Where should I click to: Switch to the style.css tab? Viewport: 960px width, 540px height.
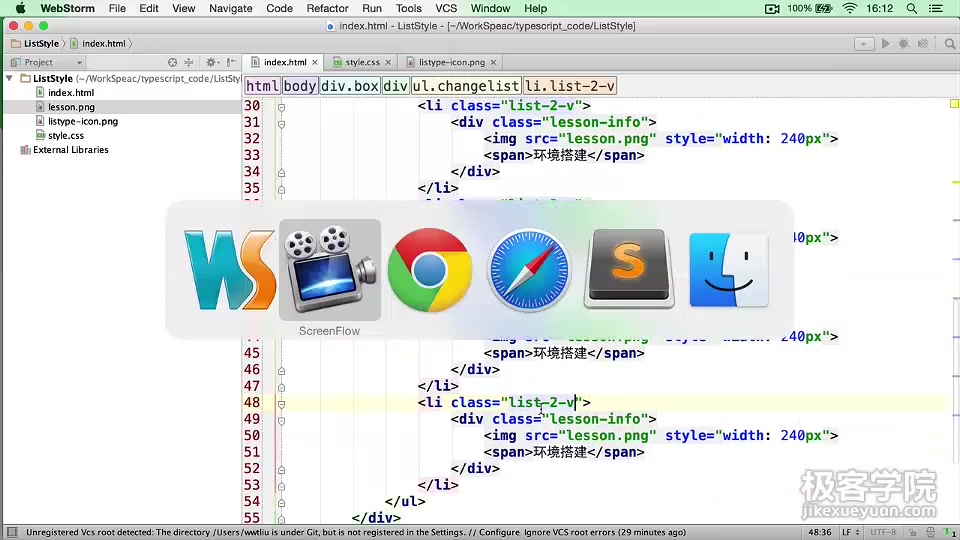362,62
